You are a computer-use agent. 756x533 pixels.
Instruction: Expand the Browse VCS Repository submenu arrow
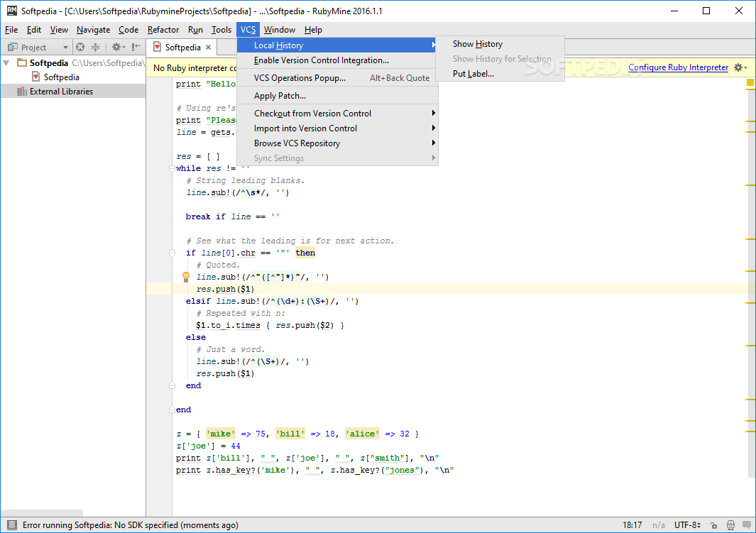pos(434,143)
